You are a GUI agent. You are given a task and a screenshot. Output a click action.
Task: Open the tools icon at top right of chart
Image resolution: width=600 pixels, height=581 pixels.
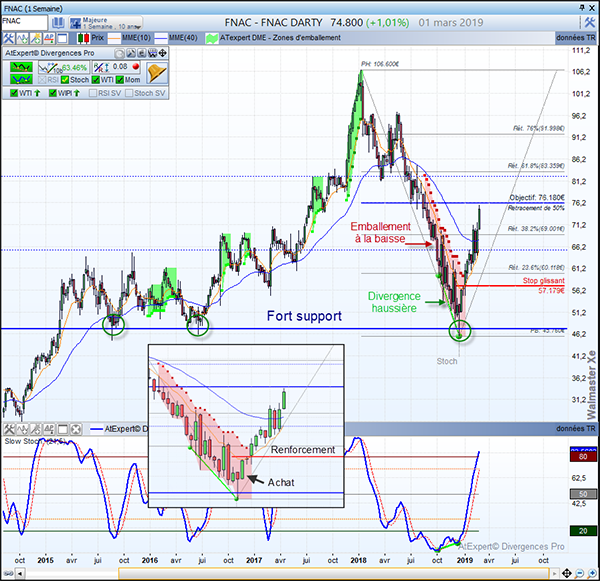(589, 23)
